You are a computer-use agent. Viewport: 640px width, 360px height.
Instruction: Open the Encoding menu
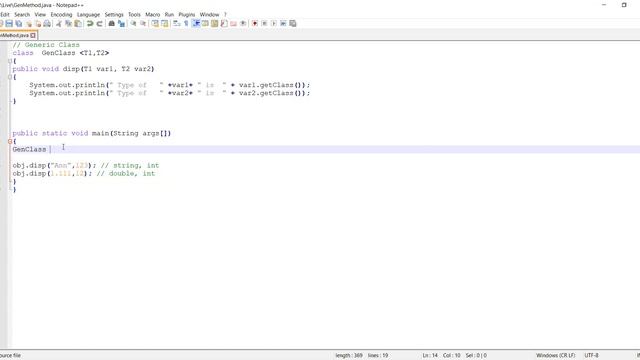tap(61, 14)
